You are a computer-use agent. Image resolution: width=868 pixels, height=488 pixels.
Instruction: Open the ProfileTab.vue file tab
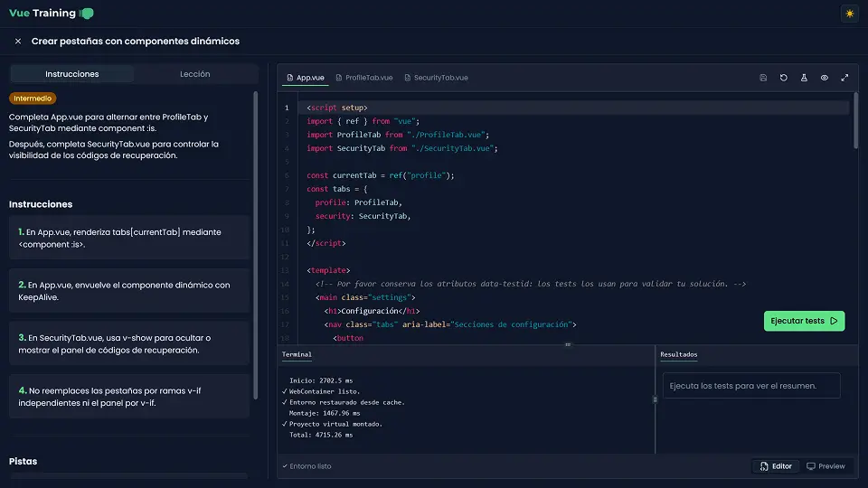[364, 78]
